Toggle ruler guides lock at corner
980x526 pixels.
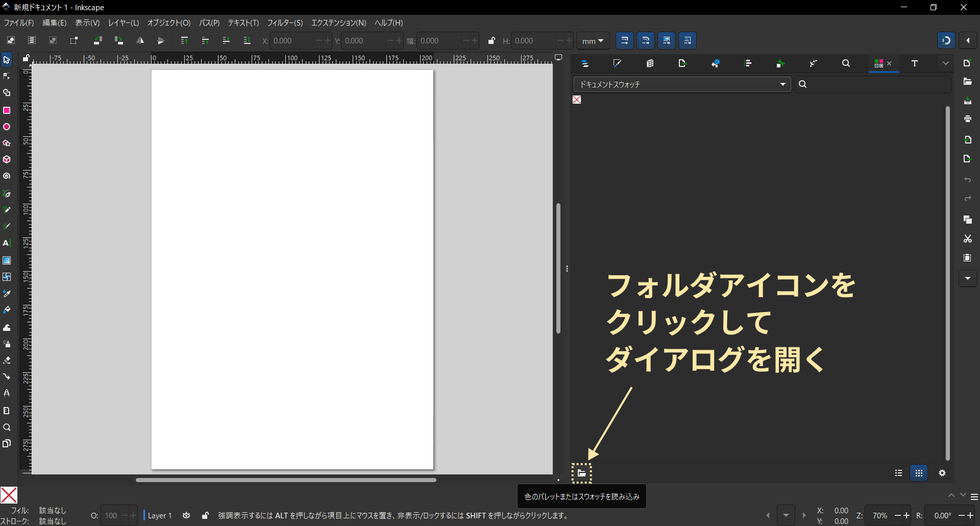tap(26, 58)
